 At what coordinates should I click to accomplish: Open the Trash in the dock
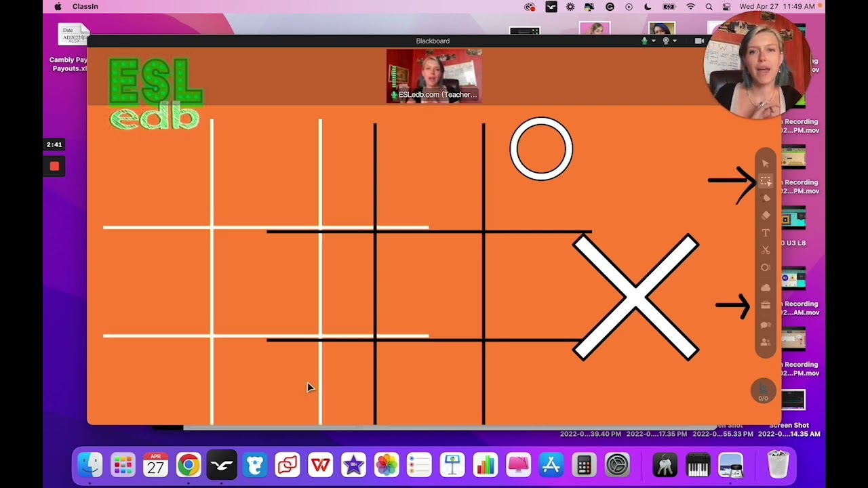[x=778, y=464]
